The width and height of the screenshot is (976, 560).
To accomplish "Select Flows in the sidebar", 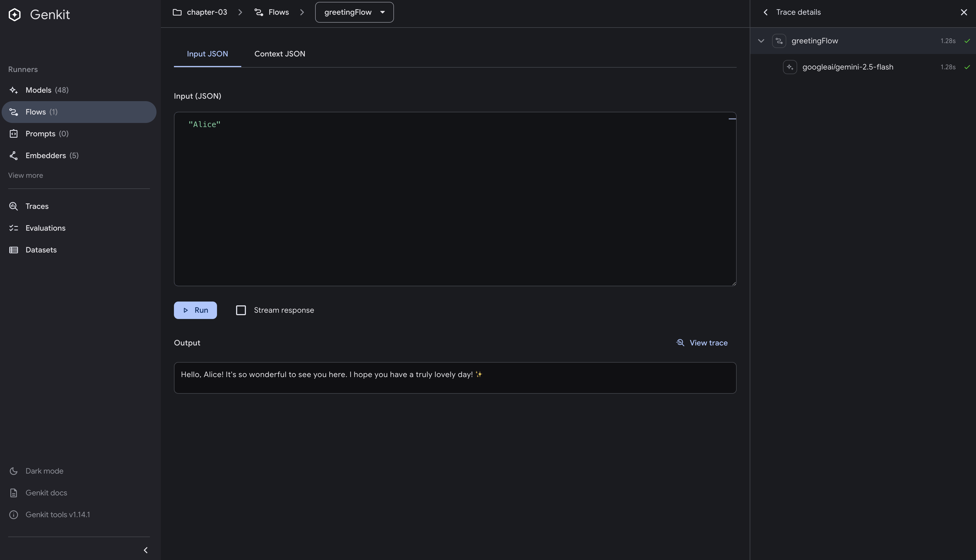I will point(79,112).
